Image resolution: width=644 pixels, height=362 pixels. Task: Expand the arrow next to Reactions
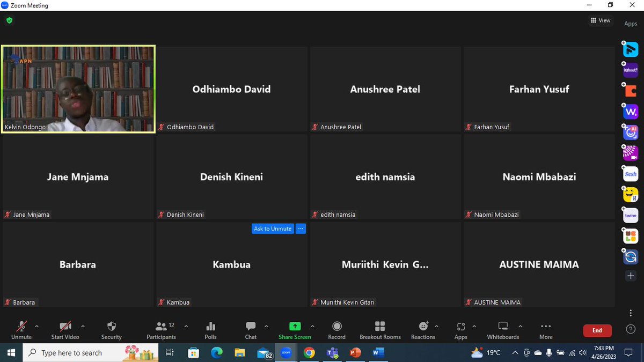(x=436, y=326)
